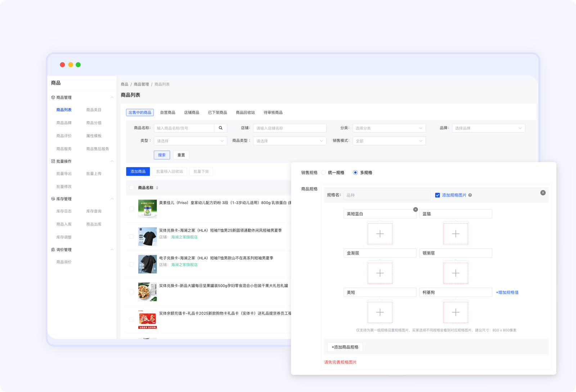Remove the 英短蓝白 spec value with its x icon
This screenshot has height=392, width=576.
tap(415, 209)
